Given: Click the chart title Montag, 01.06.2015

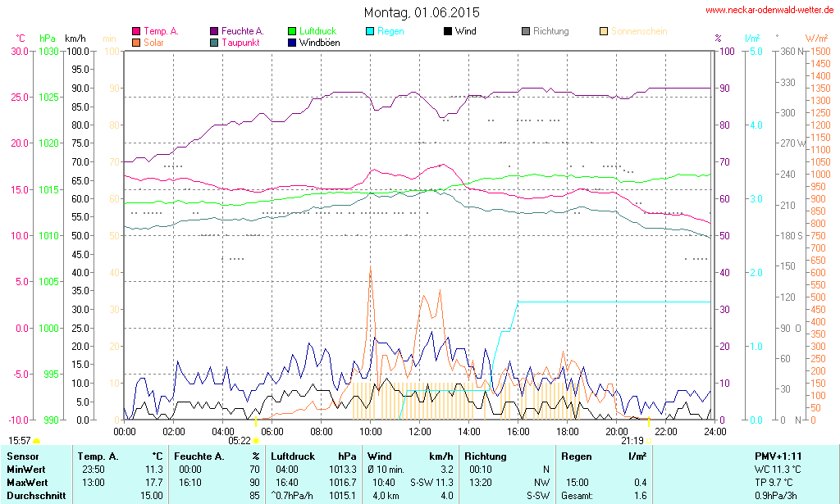Looking at the screenshot, I should [422, 12].
